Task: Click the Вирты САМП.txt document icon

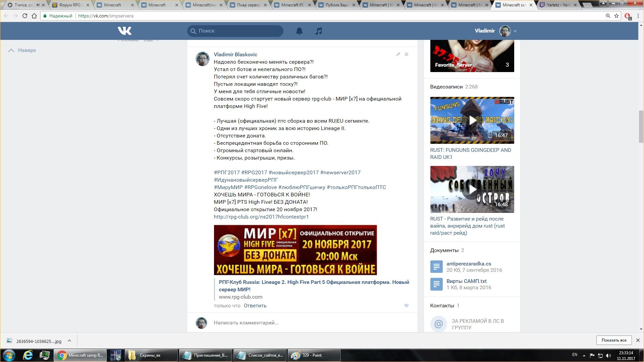Action: pyautogui.click(x=436, y=284)
